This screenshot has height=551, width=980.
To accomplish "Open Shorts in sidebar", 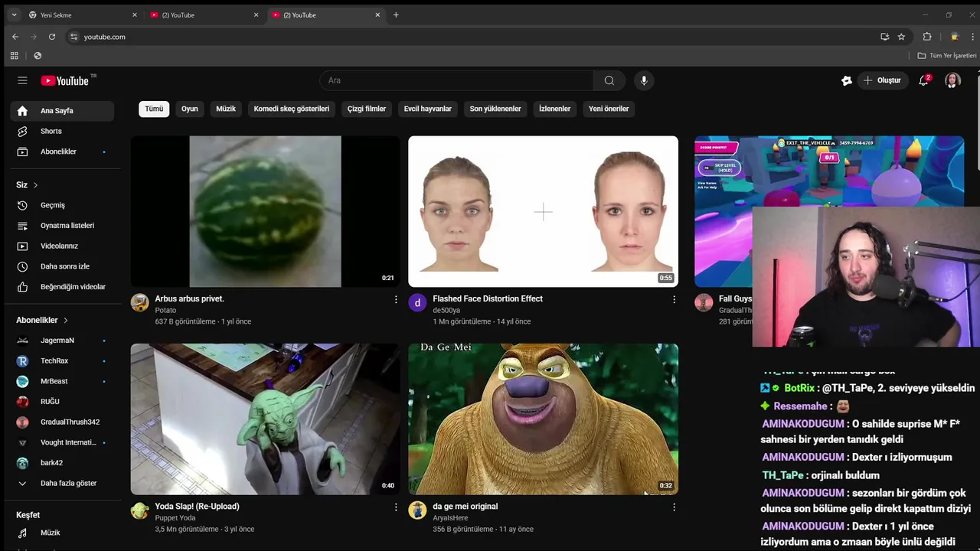I will tap(62, 132).
